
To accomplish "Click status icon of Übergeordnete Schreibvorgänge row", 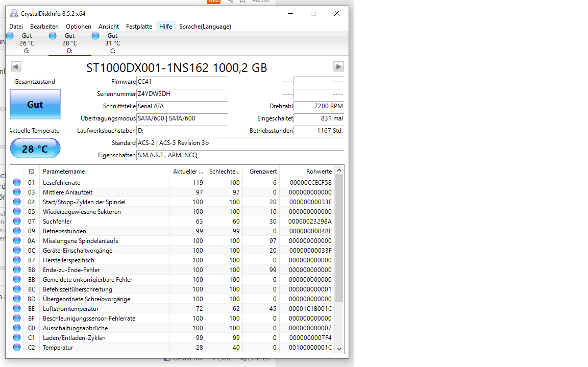I will [x=17, y=299].
